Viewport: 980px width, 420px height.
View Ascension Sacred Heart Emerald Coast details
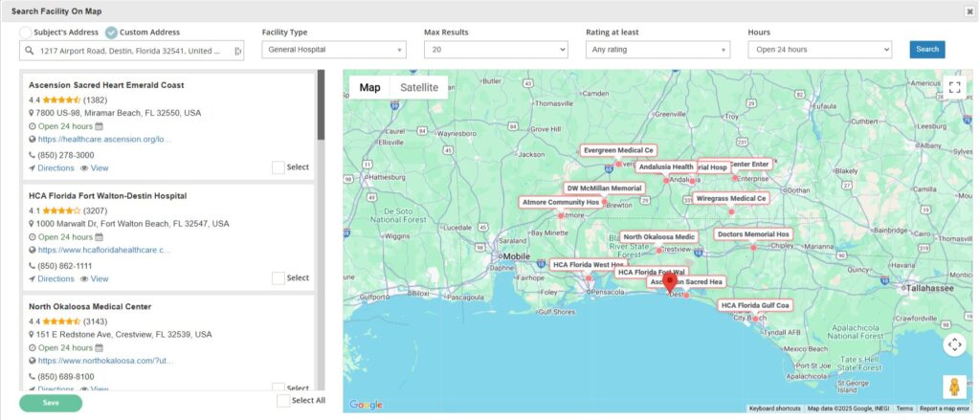pyautogui.click(x=100, y=168)
